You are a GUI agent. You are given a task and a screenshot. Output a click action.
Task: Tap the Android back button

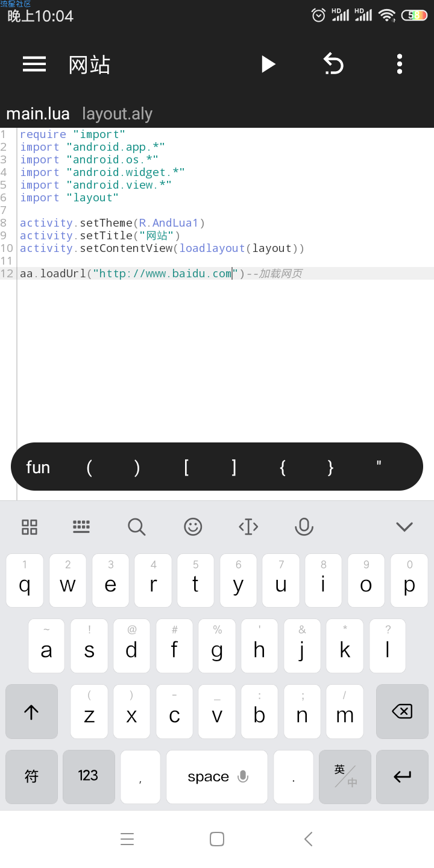(308, 838)
